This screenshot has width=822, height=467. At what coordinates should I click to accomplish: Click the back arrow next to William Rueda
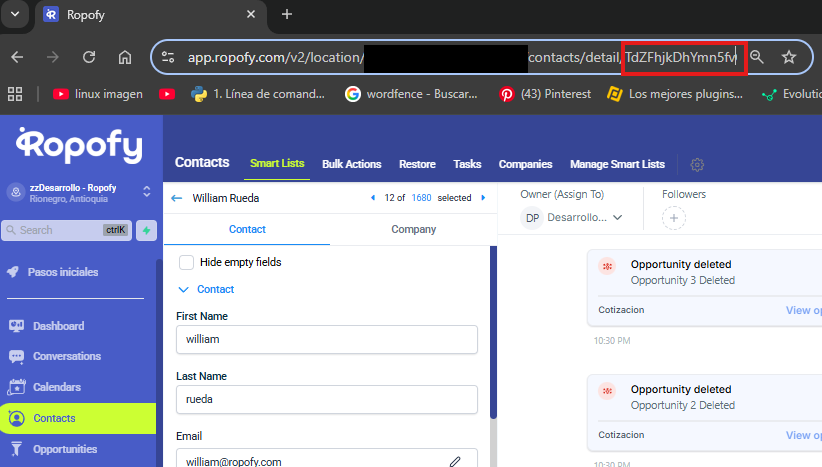177,198
